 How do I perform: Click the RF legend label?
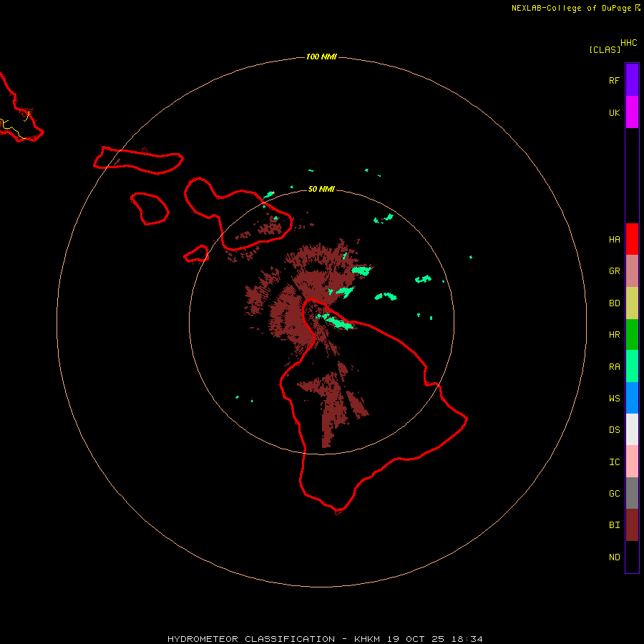pos(614,80)
